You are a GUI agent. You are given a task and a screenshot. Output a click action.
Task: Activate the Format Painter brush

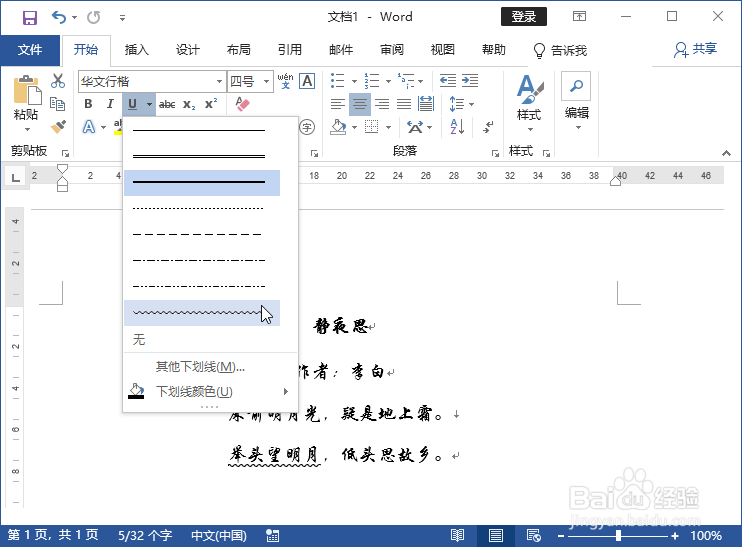(58, 126)
